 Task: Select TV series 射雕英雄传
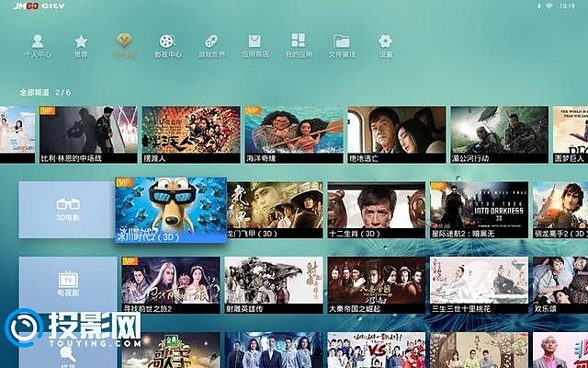[274, 285]
